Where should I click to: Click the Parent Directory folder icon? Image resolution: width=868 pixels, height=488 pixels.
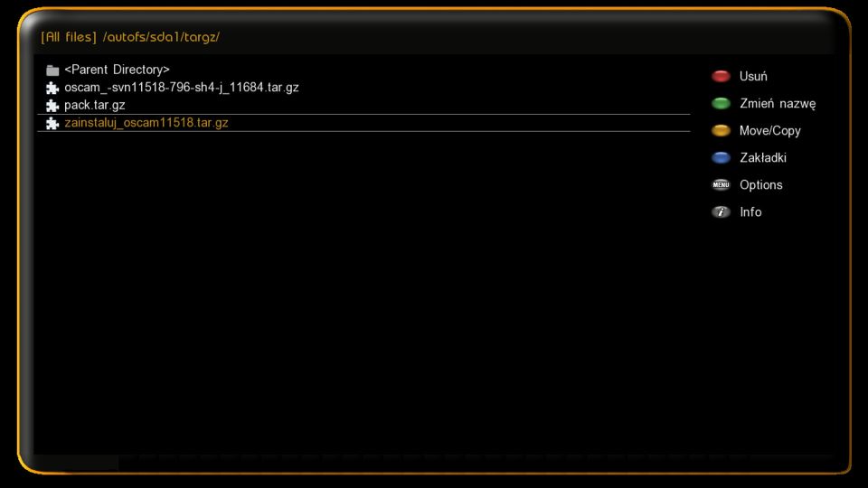click(x=52, y=70)
